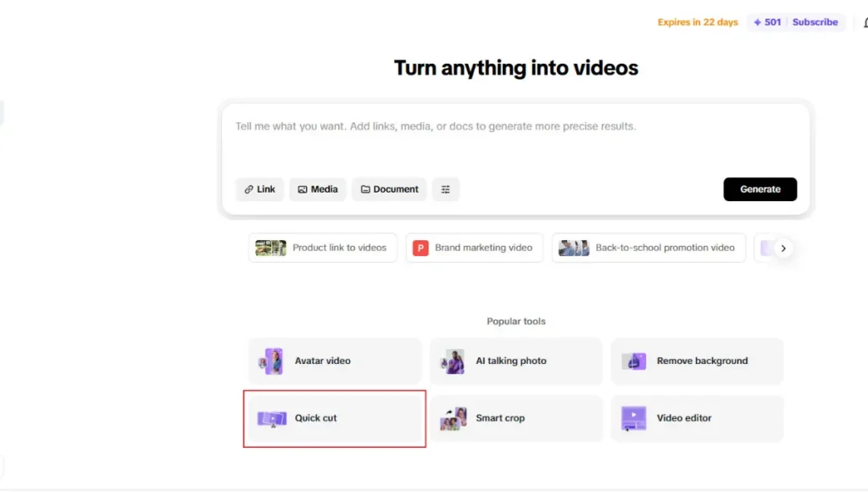The image size is (868, 492).
Task: Click the Expires in 22 days notice
Action: click(x=698, y=22)
